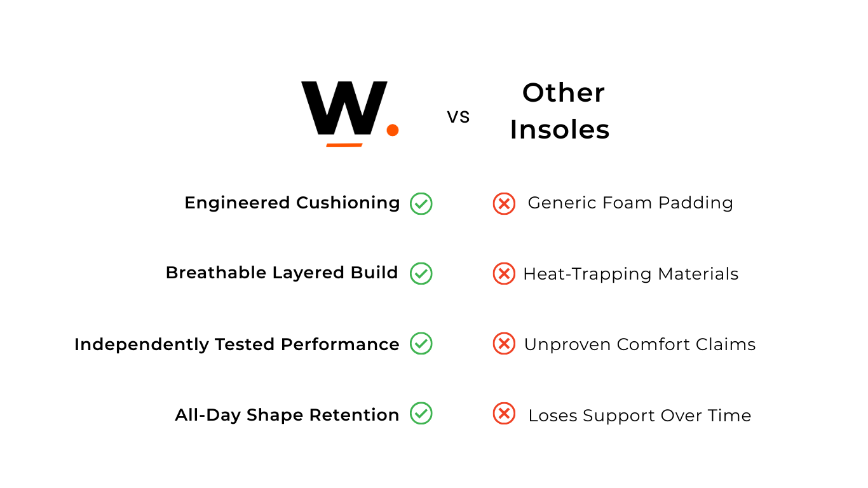The height and width of the screenshot is (488, 868).
Task: Click the red X for Loses Support Over Time
Action: tap(504, 414)
